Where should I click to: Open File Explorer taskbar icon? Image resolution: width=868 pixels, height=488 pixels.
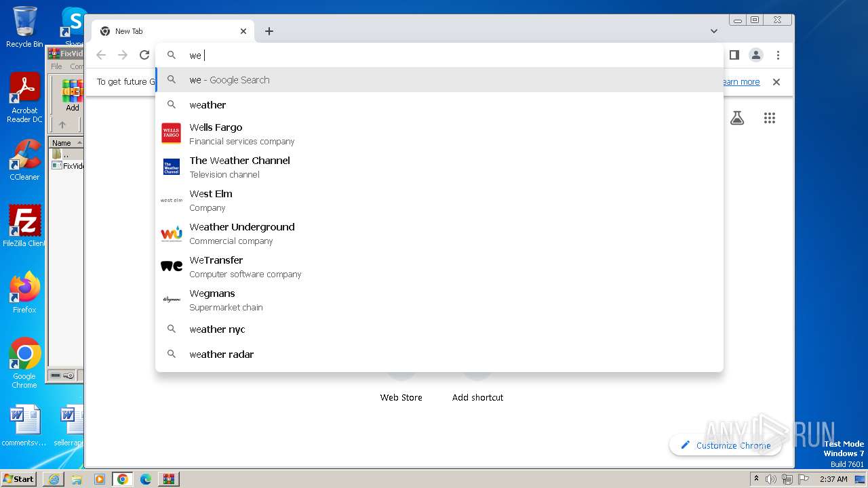pos(77,479)
